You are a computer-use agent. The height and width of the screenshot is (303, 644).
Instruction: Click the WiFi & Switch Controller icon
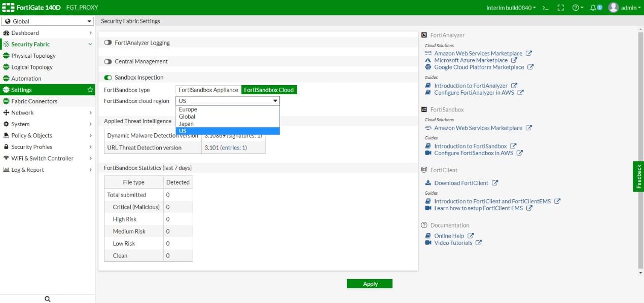click(6, 158)
